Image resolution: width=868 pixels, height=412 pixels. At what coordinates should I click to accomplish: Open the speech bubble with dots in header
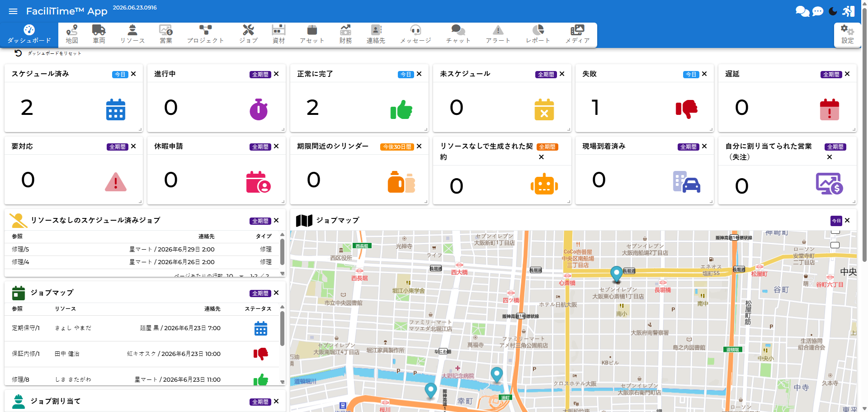pos(818,11)
